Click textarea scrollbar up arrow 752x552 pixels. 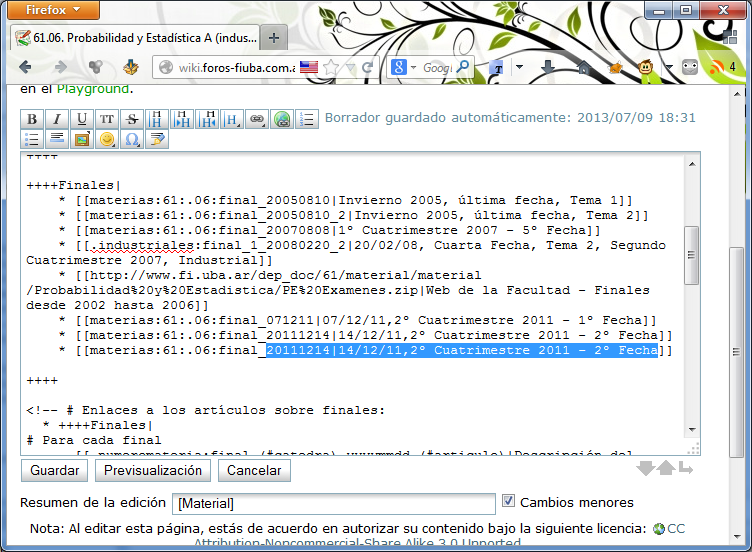click(x=692, y=164)
